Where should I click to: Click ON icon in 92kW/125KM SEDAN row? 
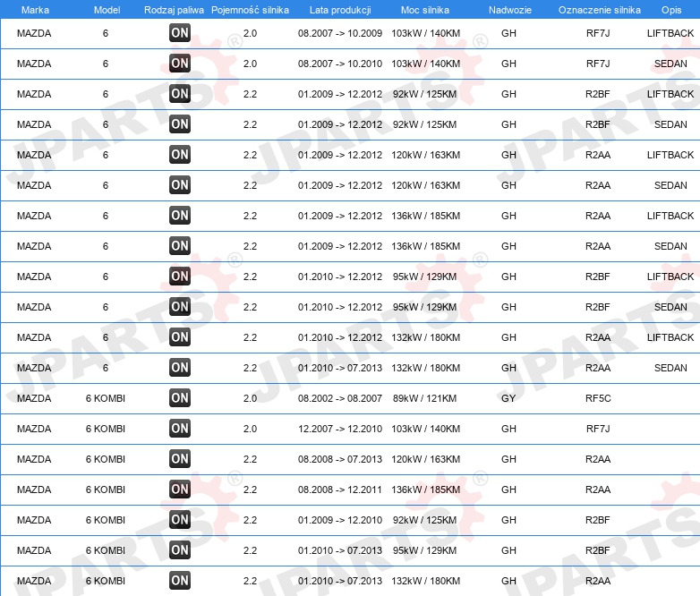coord(180,123)
